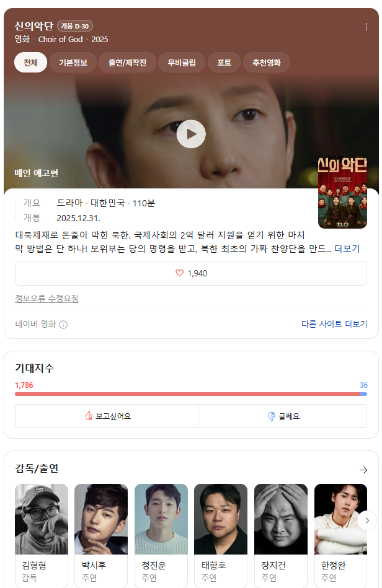
Task: Open actor 박시후 profile photo
Action: coord(101,519)
